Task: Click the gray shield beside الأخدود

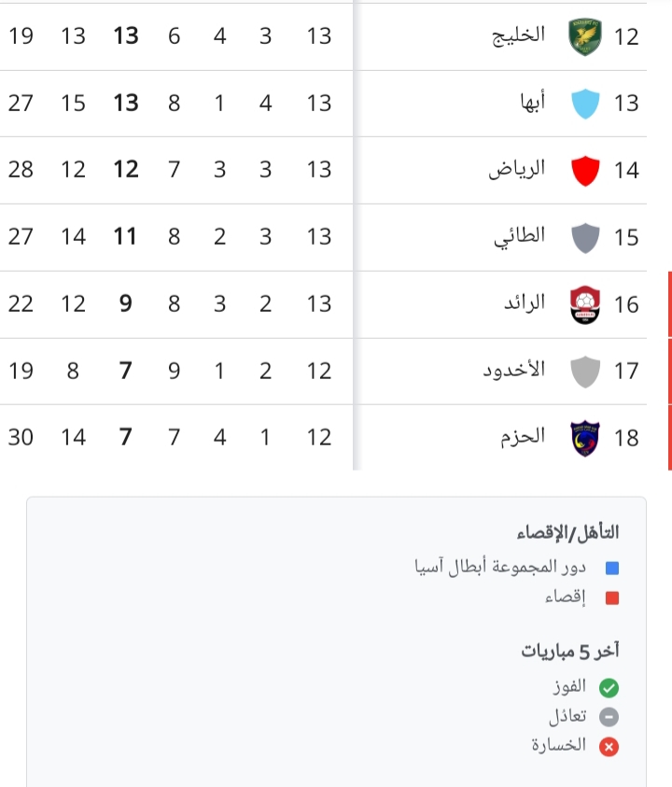Action: (x=585, y=371)
